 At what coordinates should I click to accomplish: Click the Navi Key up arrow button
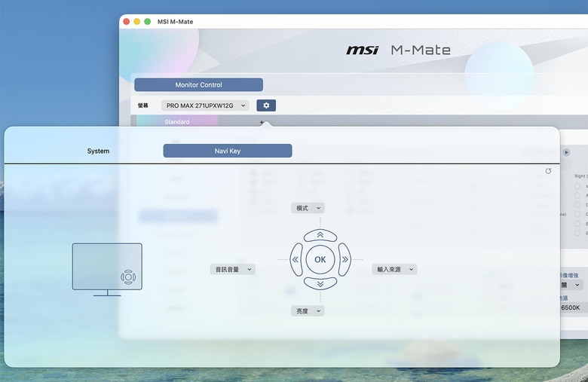320,235
